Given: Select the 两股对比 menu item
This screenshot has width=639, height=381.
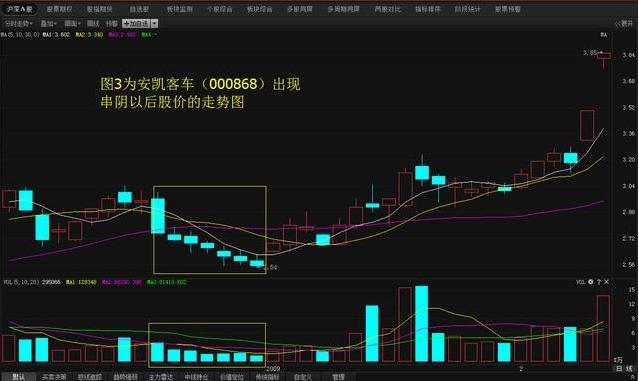Looking at the screenshot, I should (x=388, y=9).
